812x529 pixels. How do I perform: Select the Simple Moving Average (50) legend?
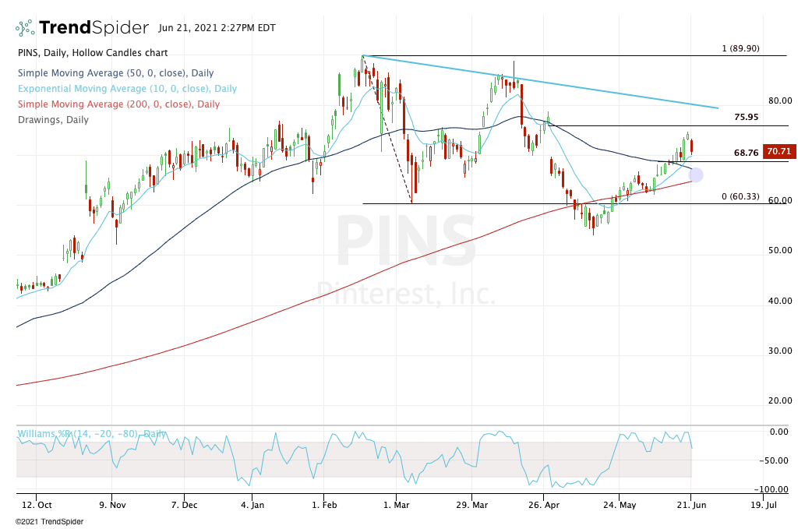pos(115,73)
